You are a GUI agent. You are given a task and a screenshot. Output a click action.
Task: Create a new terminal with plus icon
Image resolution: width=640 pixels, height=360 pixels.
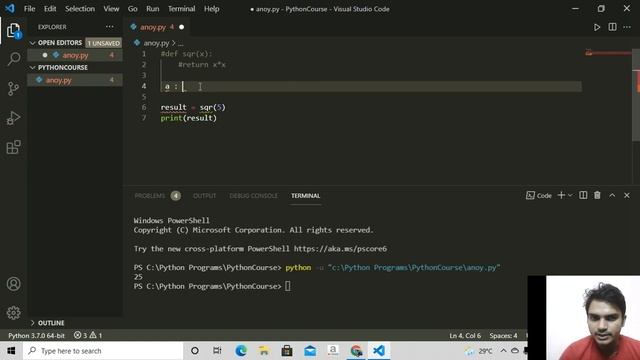pyautogui.click(x=561, y=196)
